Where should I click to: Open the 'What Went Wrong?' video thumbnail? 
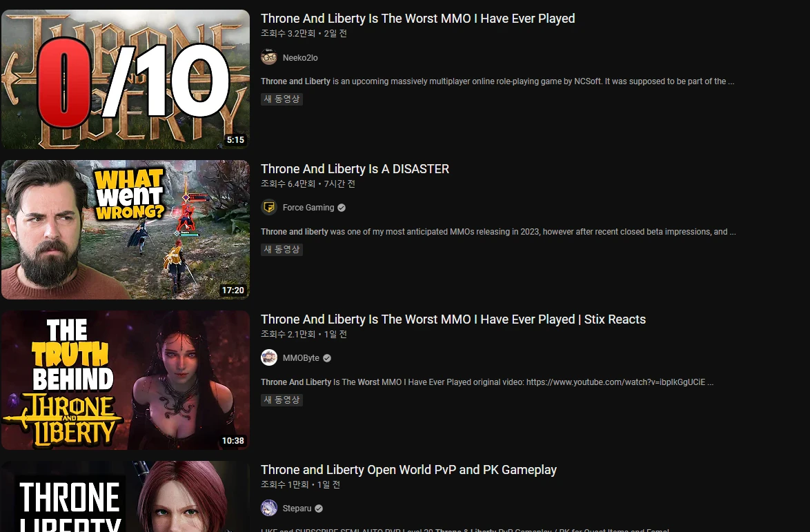pos(126,230)
